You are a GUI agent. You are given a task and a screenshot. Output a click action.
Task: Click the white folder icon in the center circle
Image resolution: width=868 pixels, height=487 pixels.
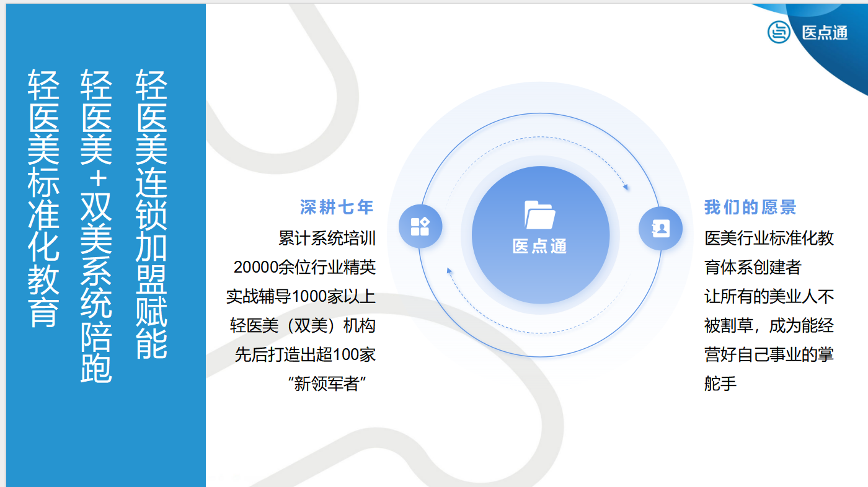pos(540,215)
